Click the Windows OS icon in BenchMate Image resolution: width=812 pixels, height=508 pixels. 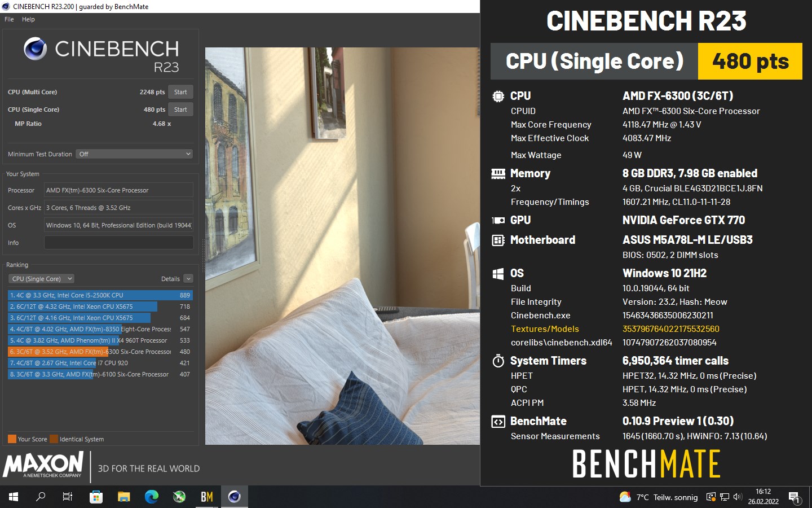point(498,274)
